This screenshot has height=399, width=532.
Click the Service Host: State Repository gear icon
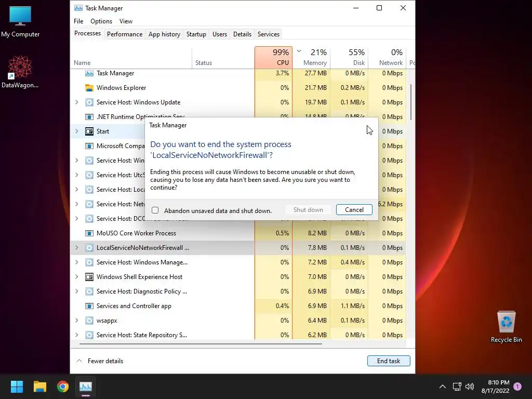pyautogui.click(x=89, y=335)
